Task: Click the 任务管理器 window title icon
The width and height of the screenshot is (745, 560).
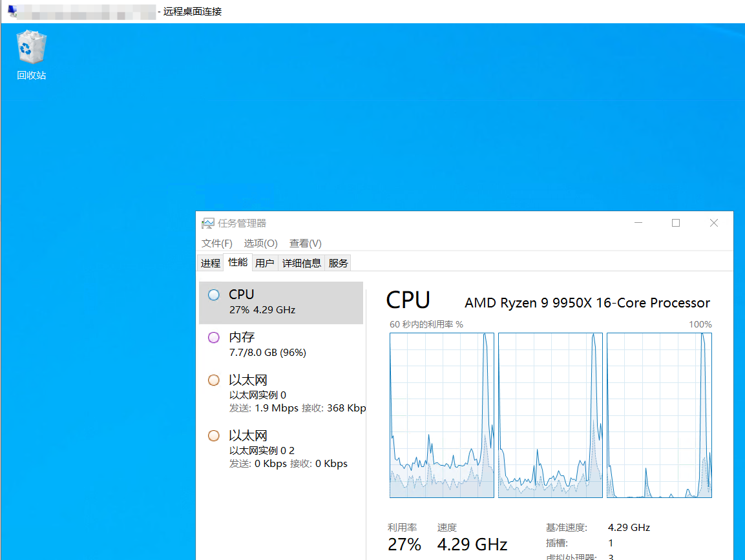Action: 207,223
